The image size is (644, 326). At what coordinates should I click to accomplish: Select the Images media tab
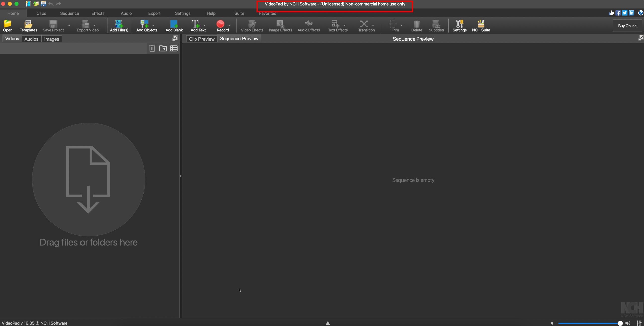[51, 39]
